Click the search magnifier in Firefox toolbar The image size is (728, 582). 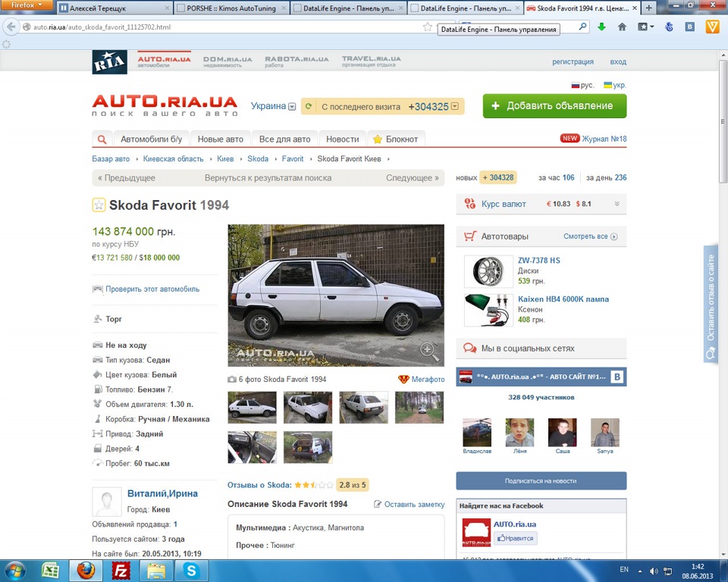pyautogui.click(x=582, y=27)
